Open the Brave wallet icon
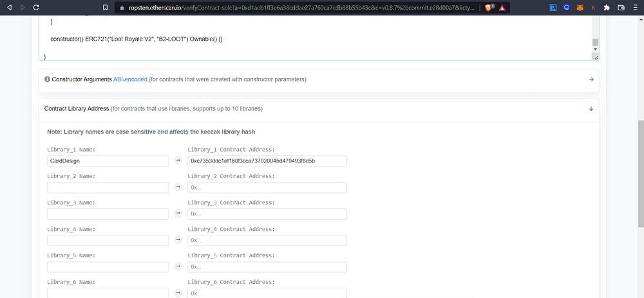The image size is (644, 298). click(x=621, y=7)
